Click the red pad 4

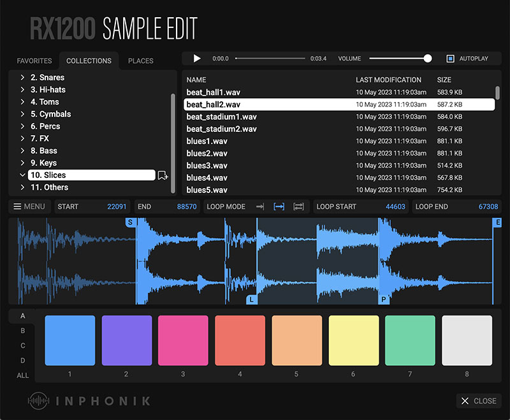(x=240, y=340)
